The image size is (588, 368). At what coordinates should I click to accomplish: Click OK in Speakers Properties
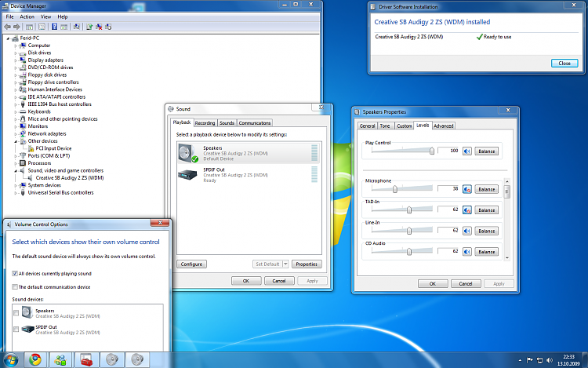click(433, 283)
